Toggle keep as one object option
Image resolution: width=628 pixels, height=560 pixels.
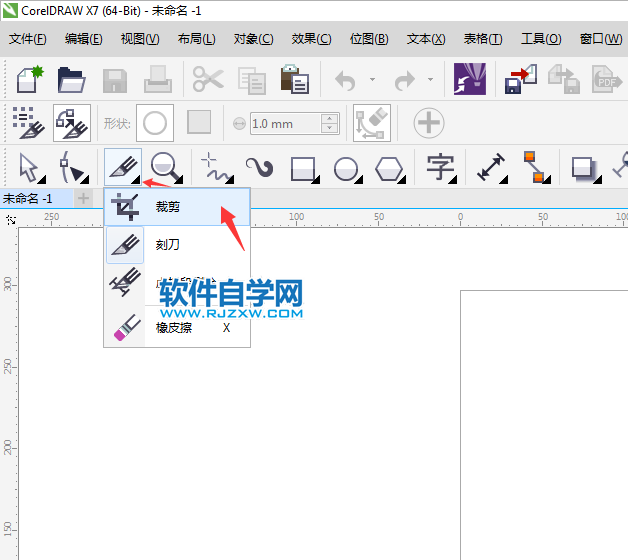[29, 123]
